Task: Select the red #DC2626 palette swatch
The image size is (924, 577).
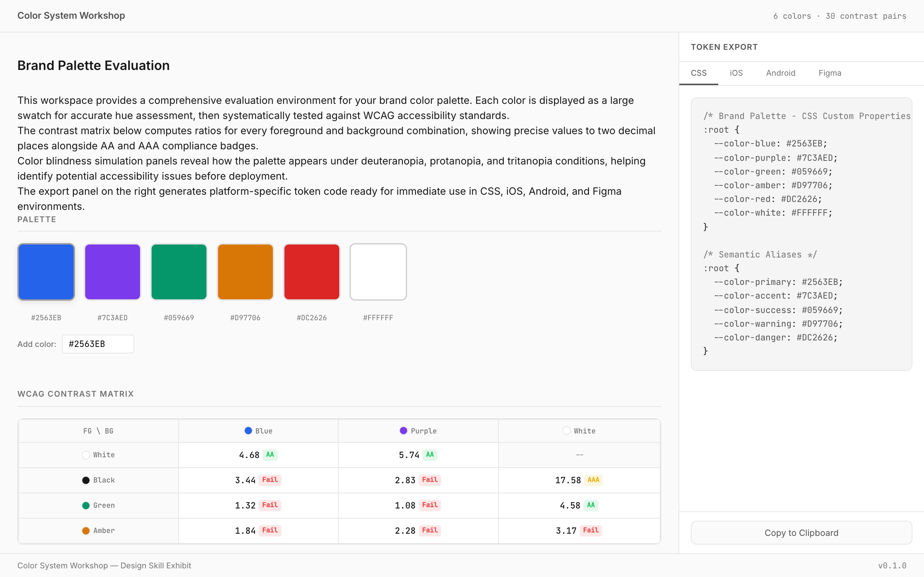Action: point(312,272)
